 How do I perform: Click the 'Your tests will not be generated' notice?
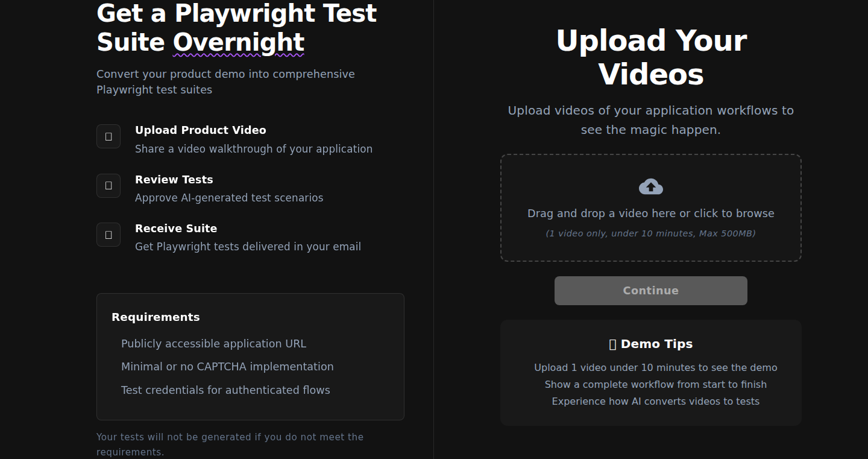tap(230, 445)
